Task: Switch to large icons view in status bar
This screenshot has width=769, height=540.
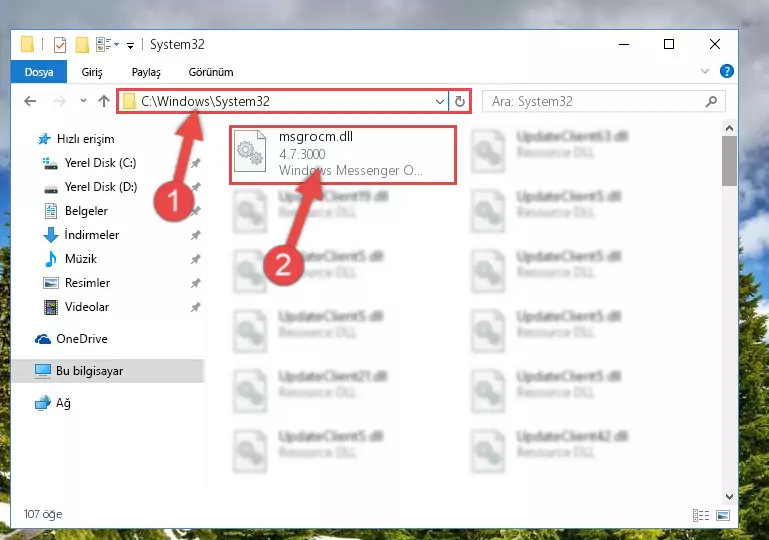Action: click(x=723, y=515)
